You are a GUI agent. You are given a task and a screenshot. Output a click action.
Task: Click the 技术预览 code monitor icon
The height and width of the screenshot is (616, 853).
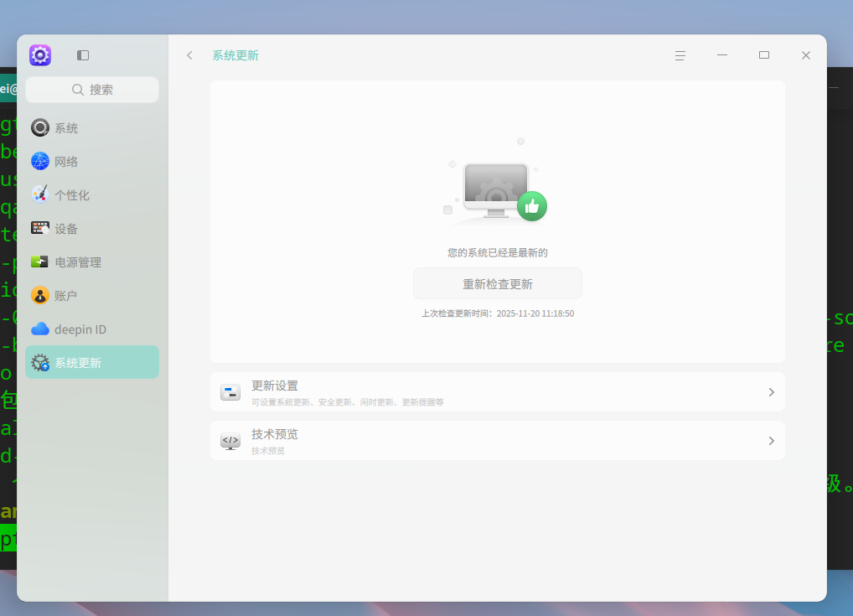tap(230, 440)
